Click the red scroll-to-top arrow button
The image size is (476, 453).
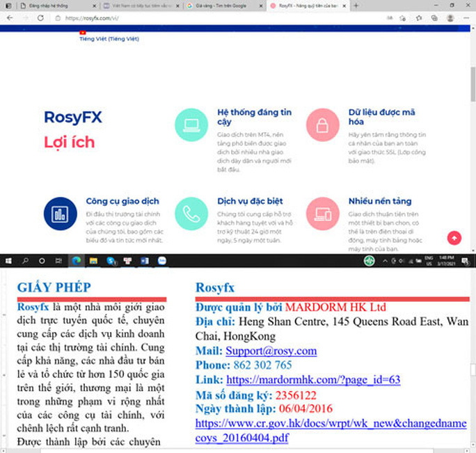454,238
